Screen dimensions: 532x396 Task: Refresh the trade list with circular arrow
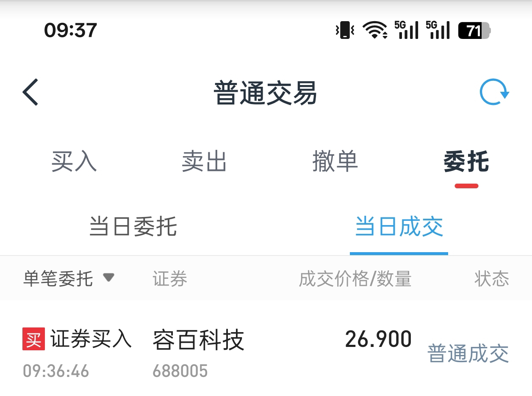click(494, 92)
